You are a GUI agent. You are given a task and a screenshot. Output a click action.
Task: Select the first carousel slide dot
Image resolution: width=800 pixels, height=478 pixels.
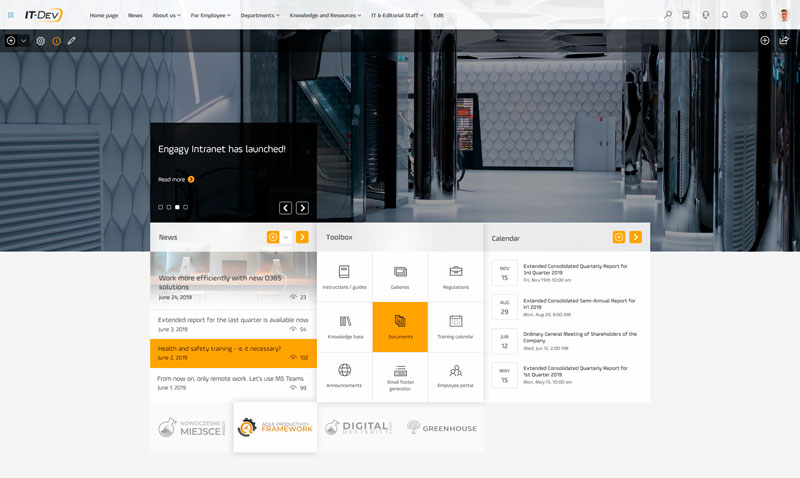(160, 207)
